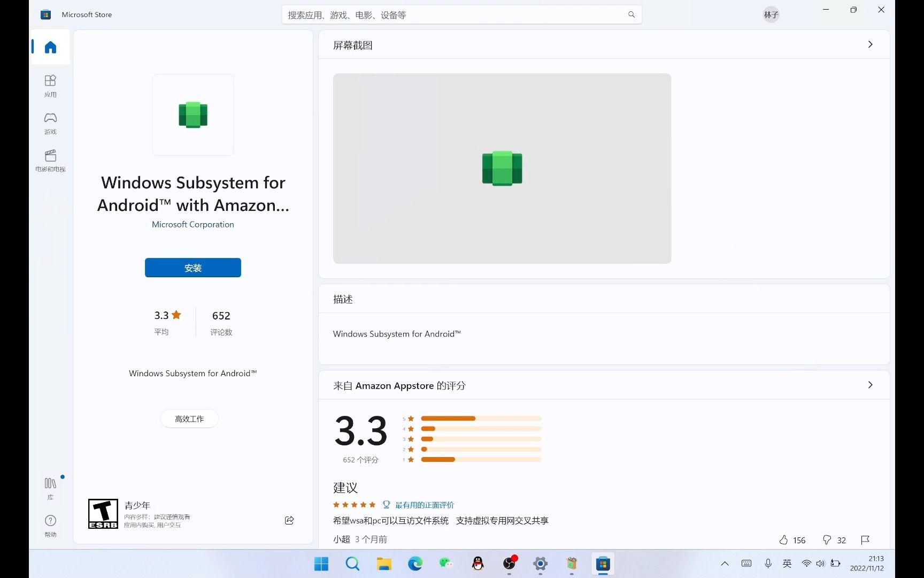
Task: Click the Windows Subsystem for Android app logo
Action: 193,115
